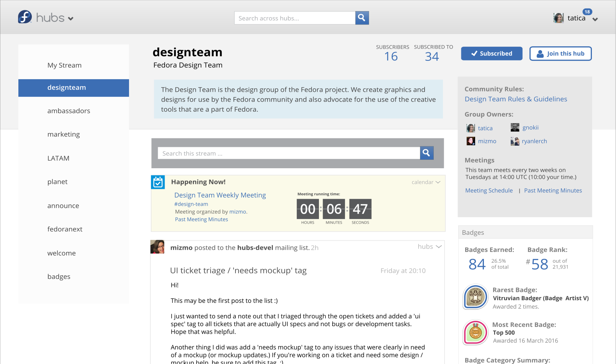Click the Happening Now calendar icon
This screenshot has width=616, height=364.
[x=158, y=182]
